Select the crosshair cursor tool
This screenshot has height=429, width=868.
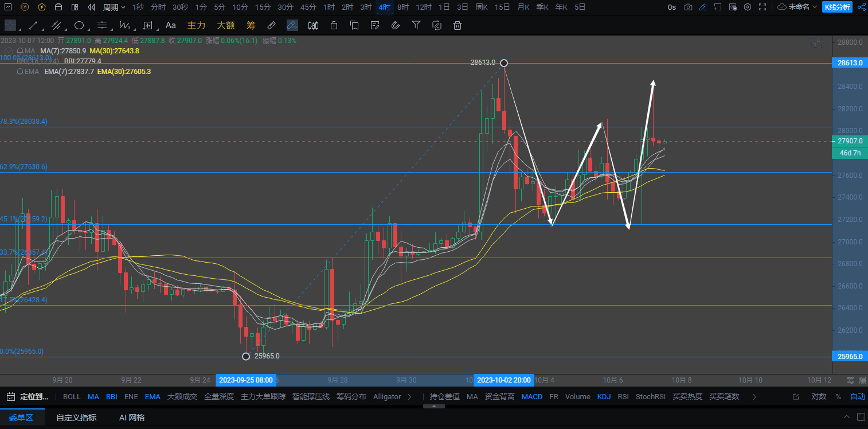pos(11,25)
